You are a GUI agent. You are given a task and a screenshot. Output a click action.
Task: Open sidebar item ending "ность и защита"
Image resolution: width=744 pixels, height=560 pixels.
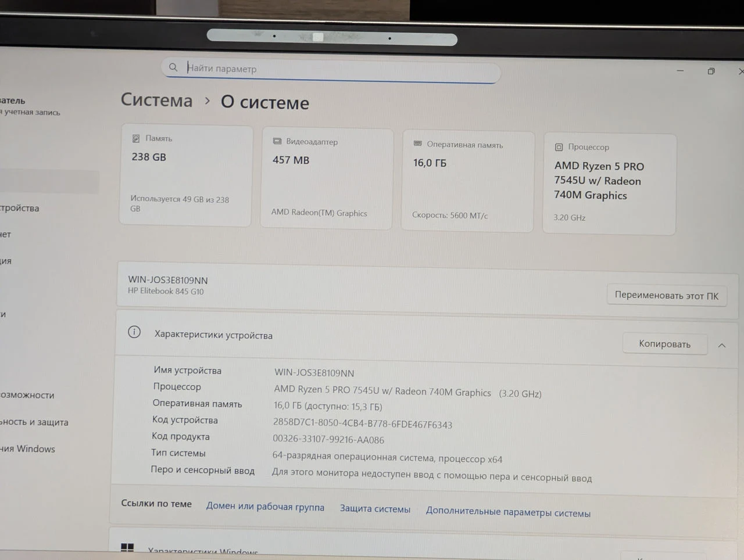(x=34, y=422)
